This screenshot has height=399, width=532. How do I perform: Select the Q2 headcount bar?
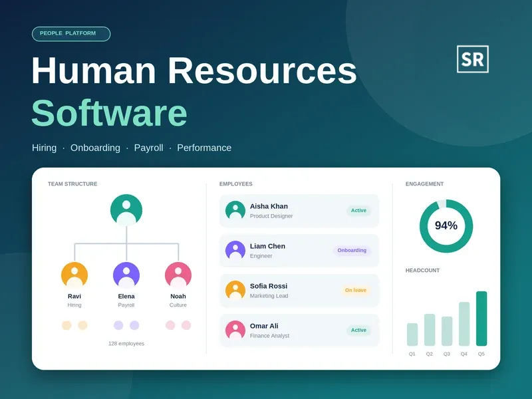coord(430,330)
